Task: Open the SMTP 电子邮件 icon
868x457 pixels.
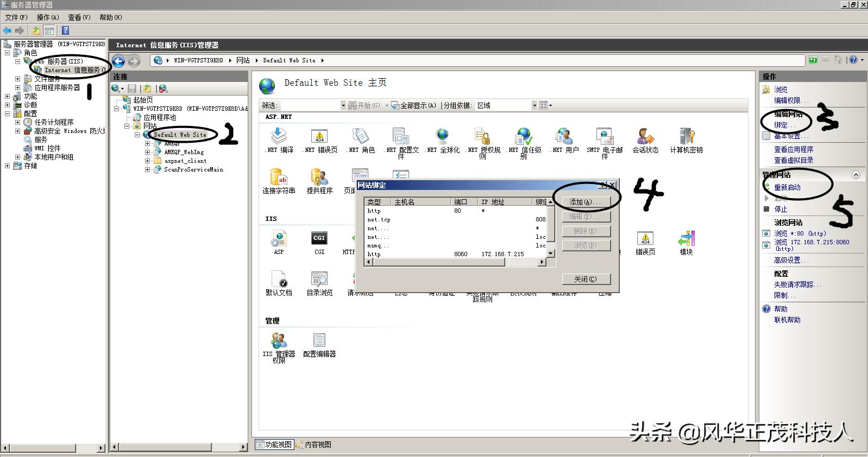Action: [605, 136]
